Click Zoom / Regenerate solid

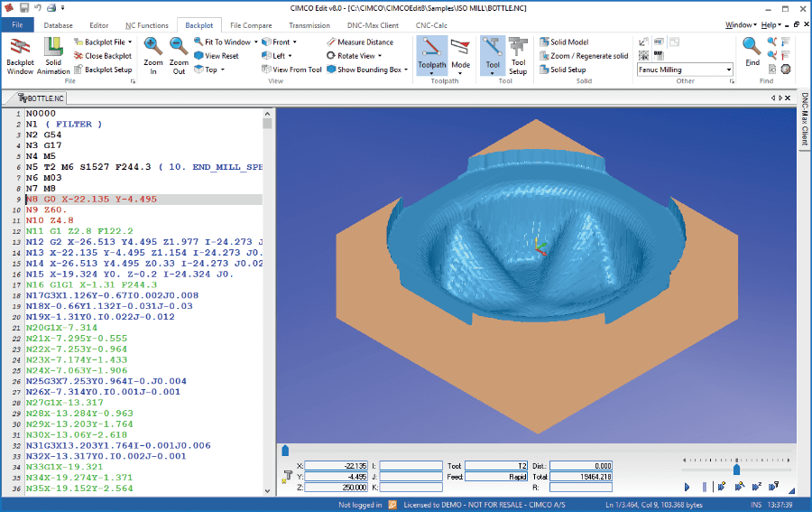pos(584,56)
